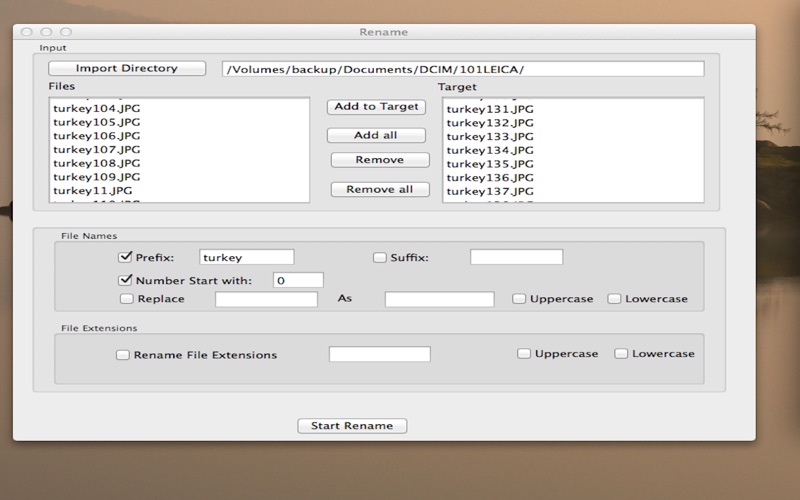800x500 pixels.
Task: Click the As replacement text field
Action: pyautogui.click(x=439, y=299)
